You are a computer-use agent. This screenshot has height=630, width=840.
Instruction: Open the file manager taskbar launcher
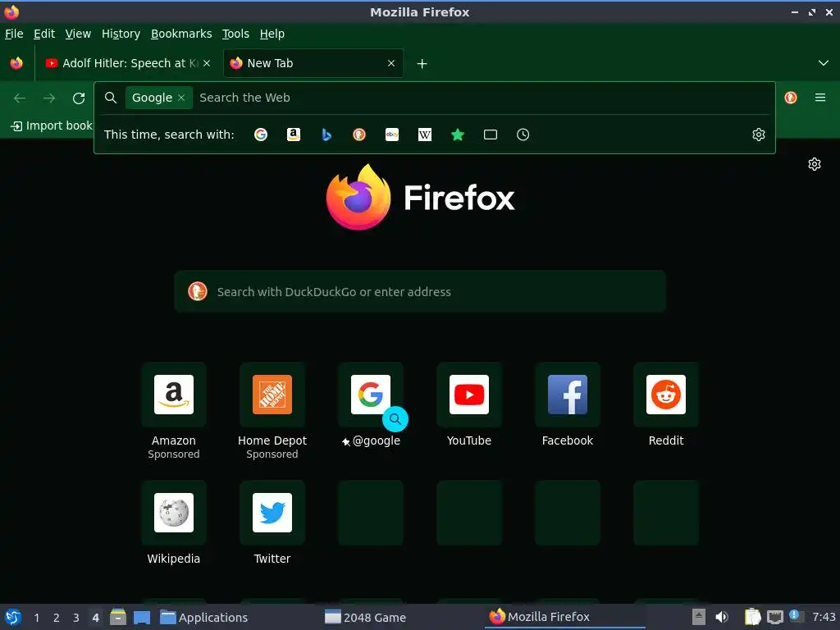[x=118, y=617]
